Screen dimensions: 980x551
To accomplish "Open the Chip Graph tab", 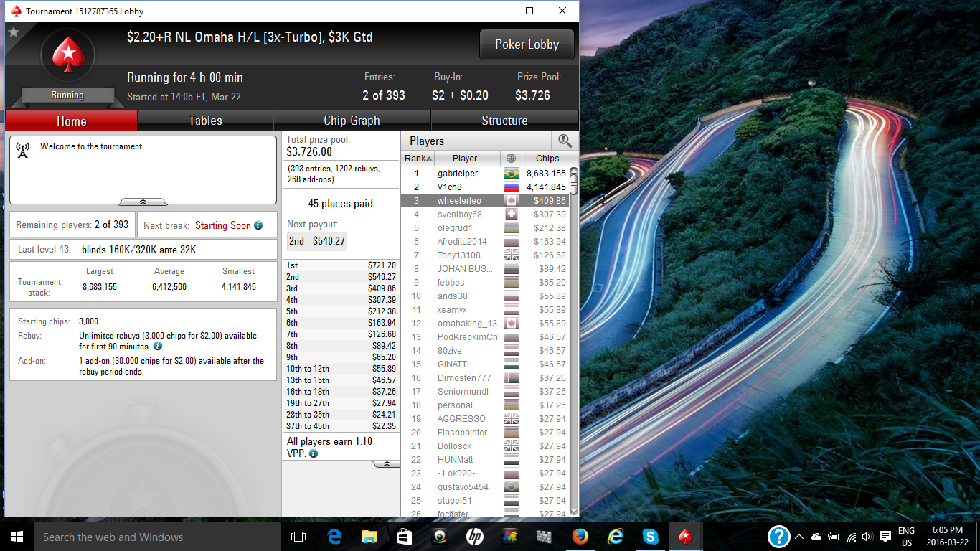I will (x=352, y=121).
